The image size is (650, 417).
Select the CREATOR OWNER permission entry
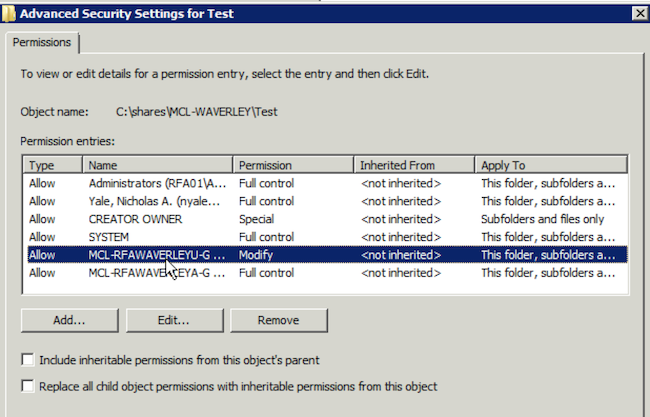[327, 219]
